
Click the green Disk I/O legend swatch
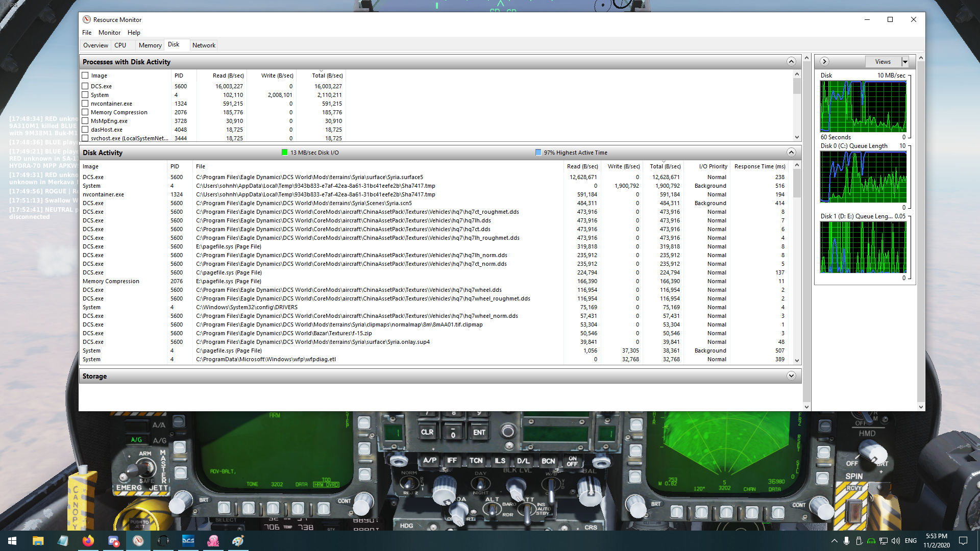tap(285, 153)
